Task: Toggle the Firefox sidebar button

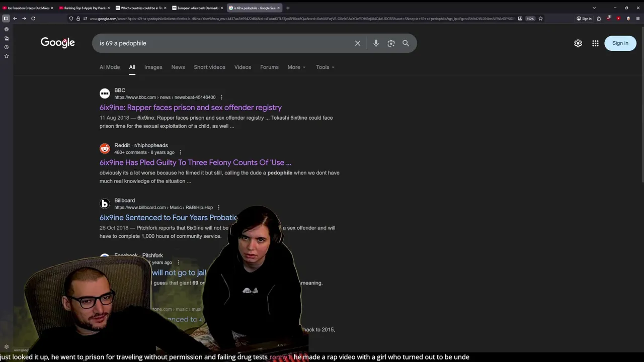Action: tap(6, 19)
